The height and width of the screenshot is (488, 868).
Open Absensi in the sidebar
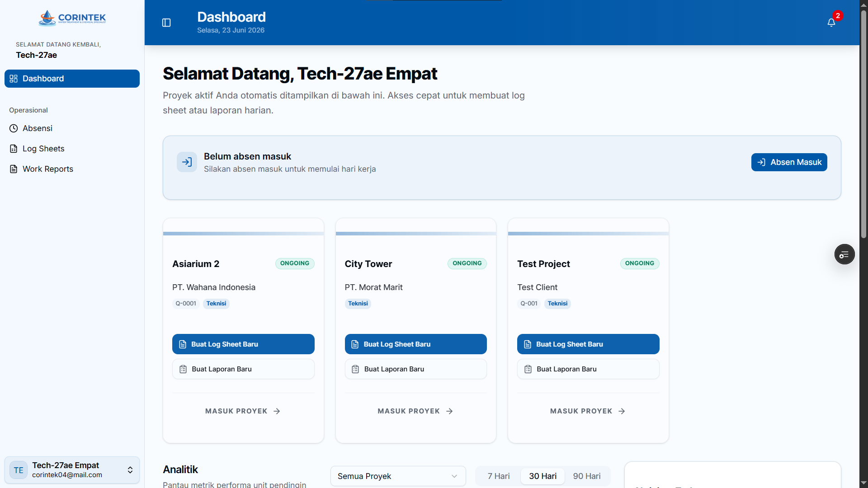point(72,128)
